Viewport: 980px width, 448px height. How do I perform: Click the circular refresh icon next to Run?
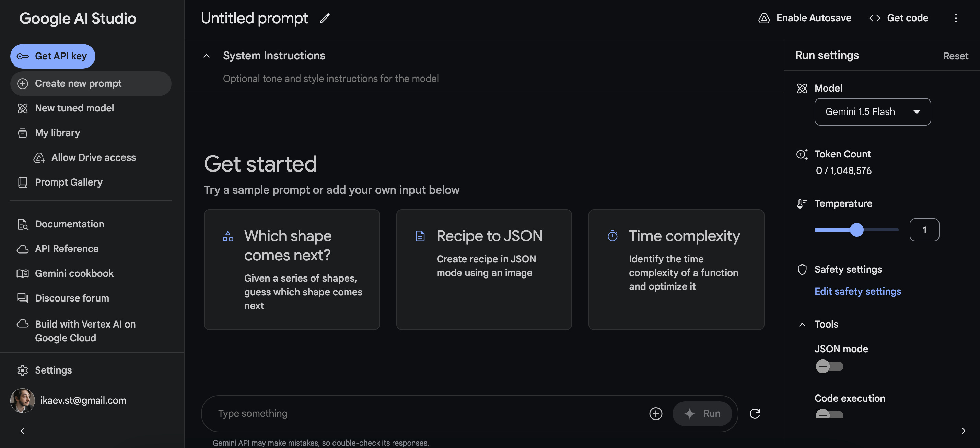click(755, 414)
